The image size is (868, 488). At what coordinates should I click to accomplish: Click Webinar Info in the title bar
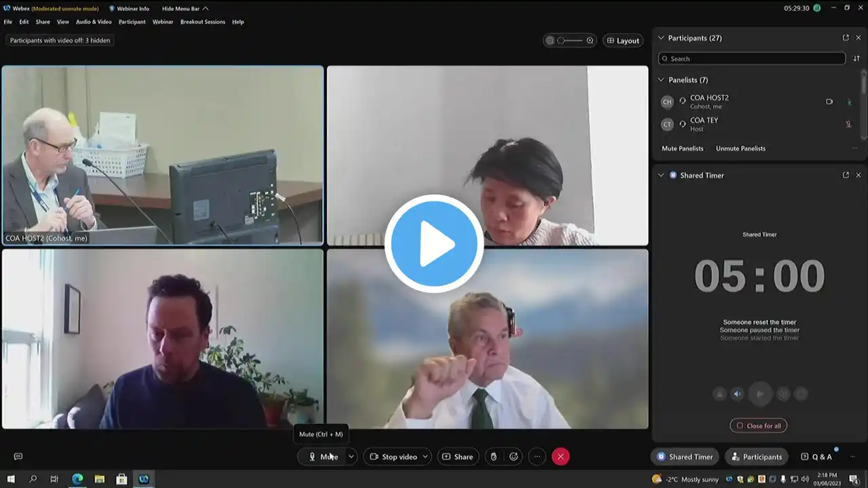129,9
